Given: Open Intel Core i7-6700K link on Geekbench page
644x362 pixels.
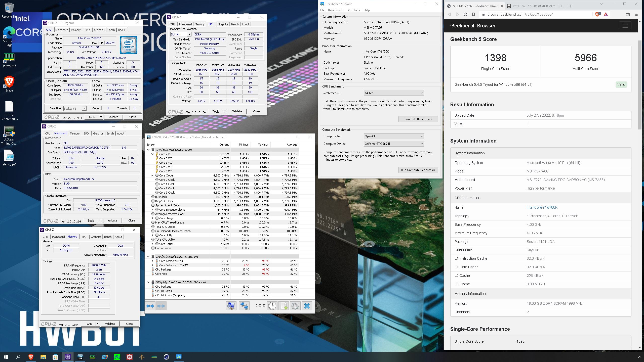Looking at the screenshot, I should pos(542,207).
